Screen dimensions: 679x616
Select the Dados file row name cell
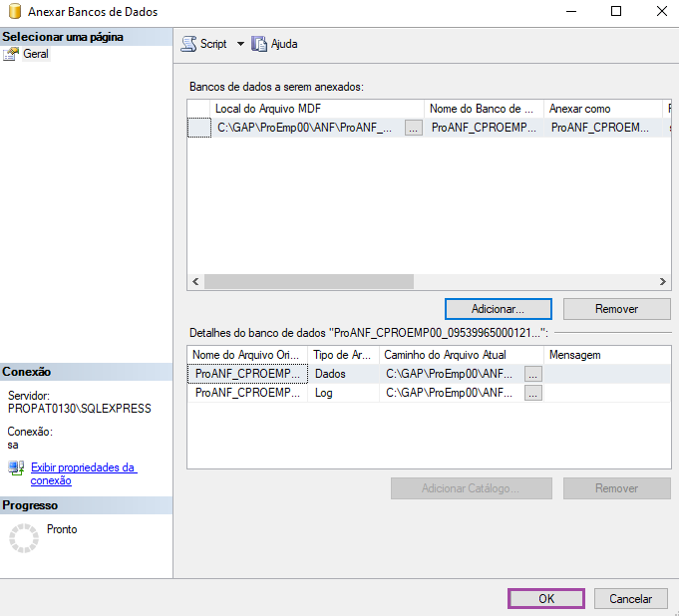247,374
